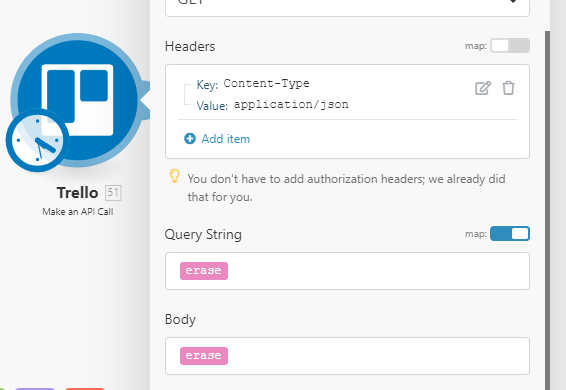Focus the Body input field

[347, 356]
